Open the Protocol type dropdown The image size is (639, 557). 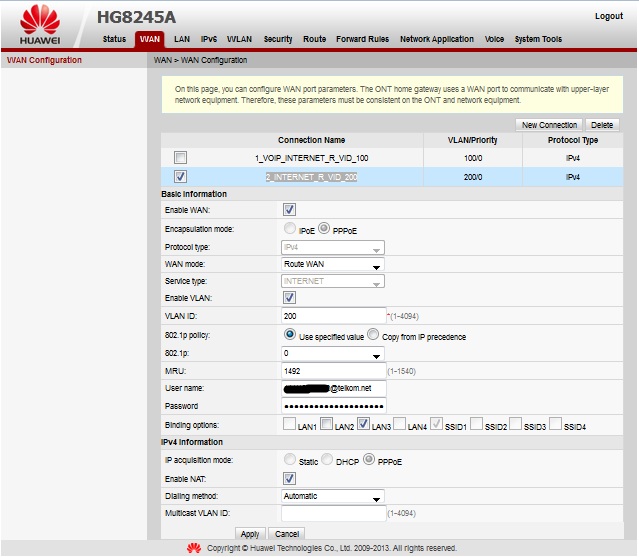click(333, 247)
